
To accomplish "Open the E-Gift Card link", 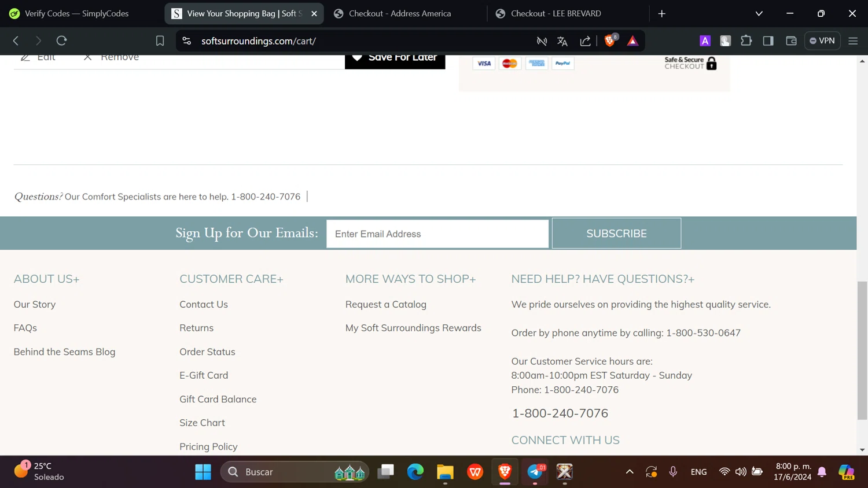I will tap(204, 375).
